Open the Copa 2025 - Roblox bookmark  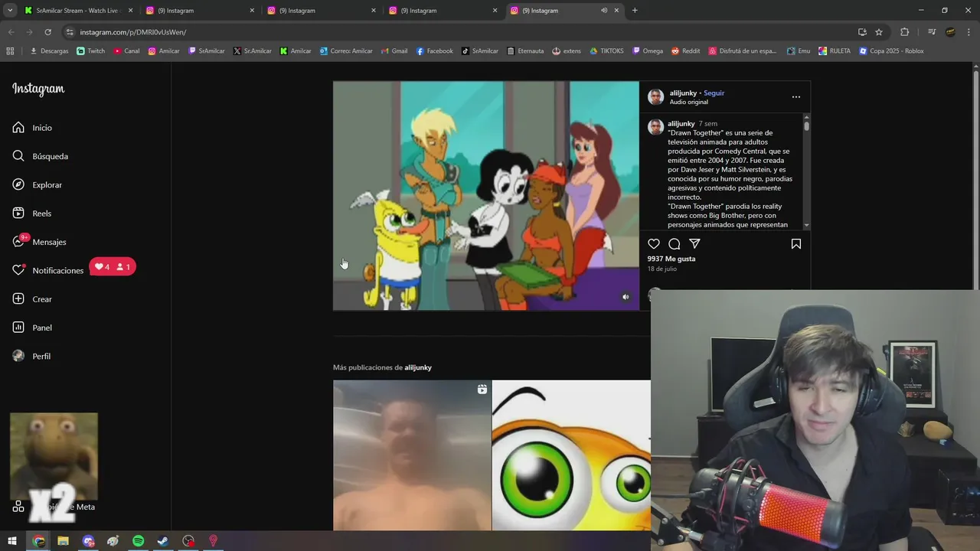point(891,51)
